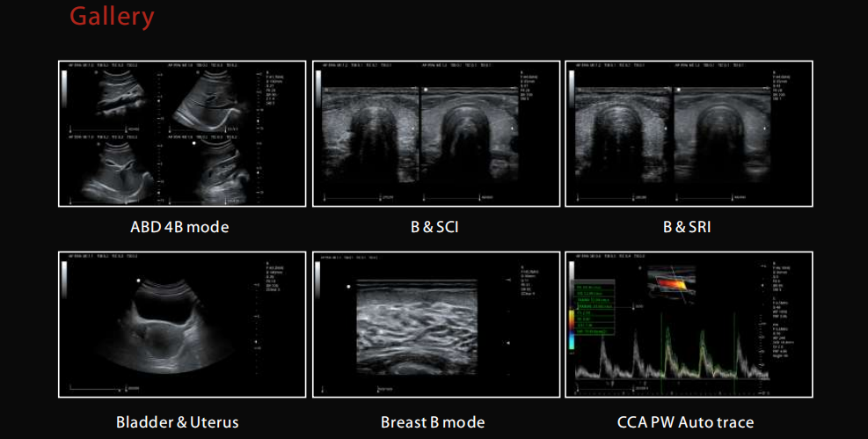
Task: Click the color Doppler velocity scale bar
Action: pos(572,329)
